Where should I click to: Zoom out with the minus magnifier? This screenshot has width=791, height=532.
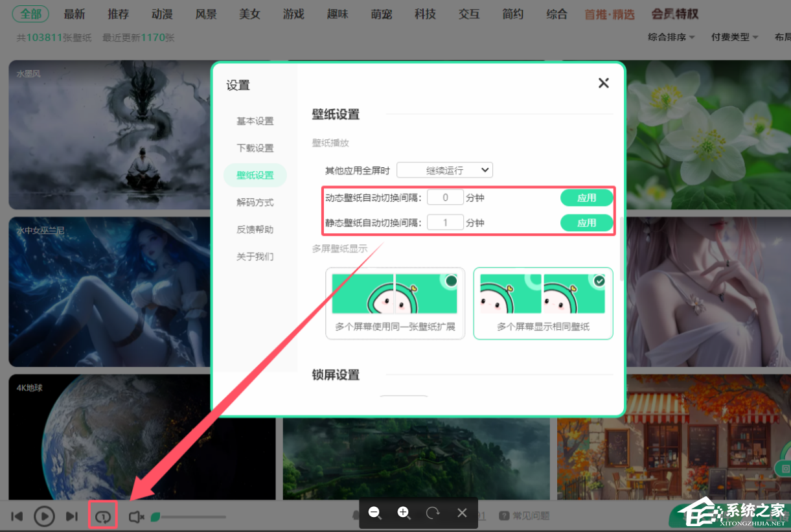click(x=374, y=513)
